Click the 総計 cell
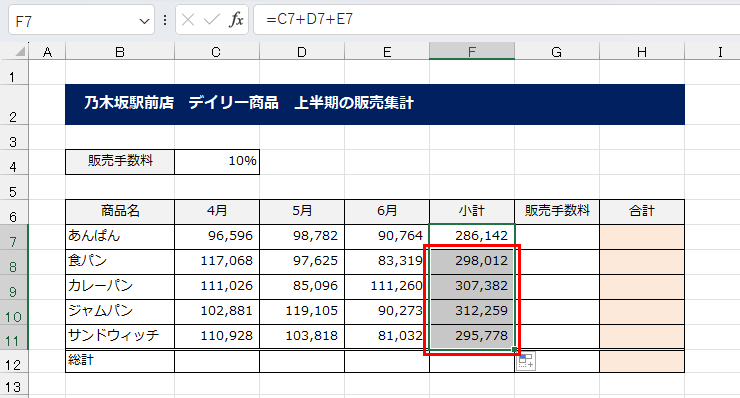Viewport: 740px width, 398px height. pyautogui.click(x=120, y=361)
